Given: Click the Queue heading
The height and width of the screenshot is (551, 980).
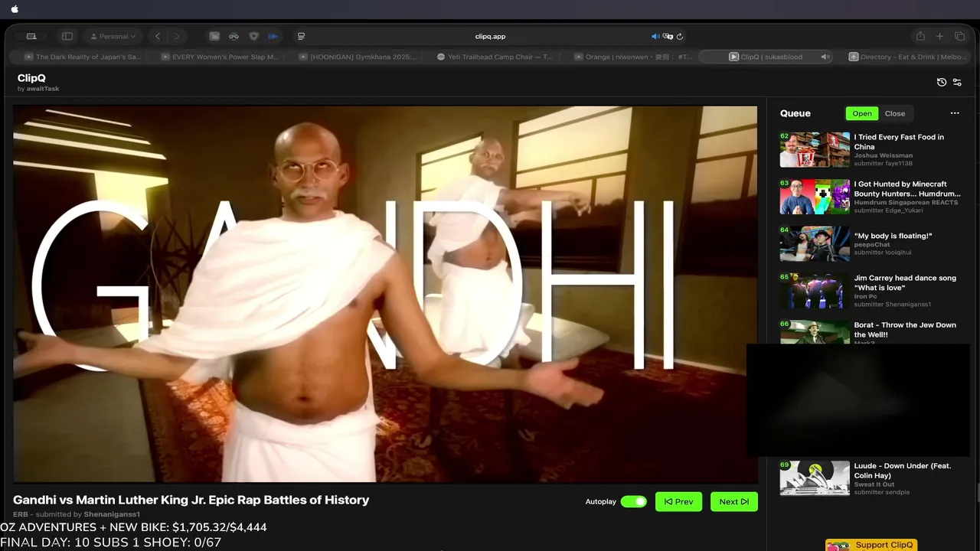Looking at the screenshot, I should tap(795, 113).
